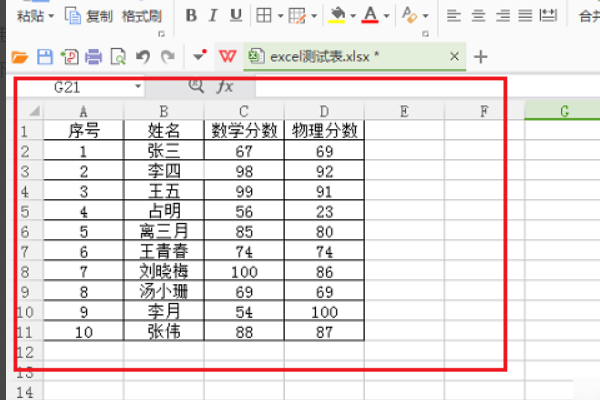Click the red WPS W icon

(228, 57)
